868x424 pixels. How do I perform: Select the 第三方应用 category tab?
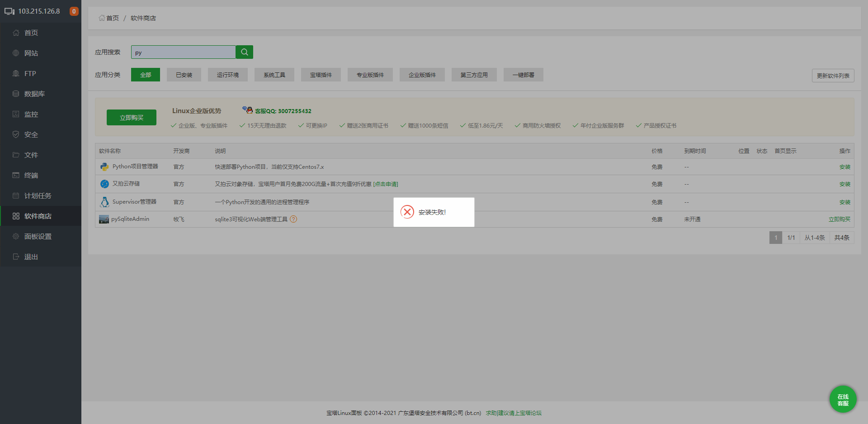pos(474,75)
